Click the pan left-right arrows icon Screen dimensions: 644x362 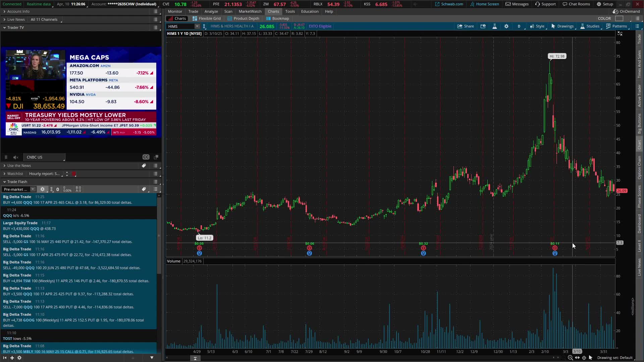[577, 358]
